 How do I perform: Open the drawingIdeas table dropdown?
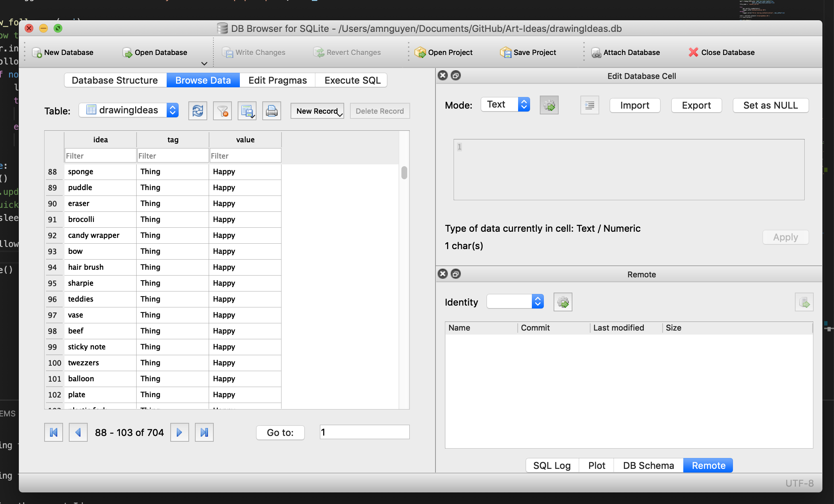(x=173, y=110)
